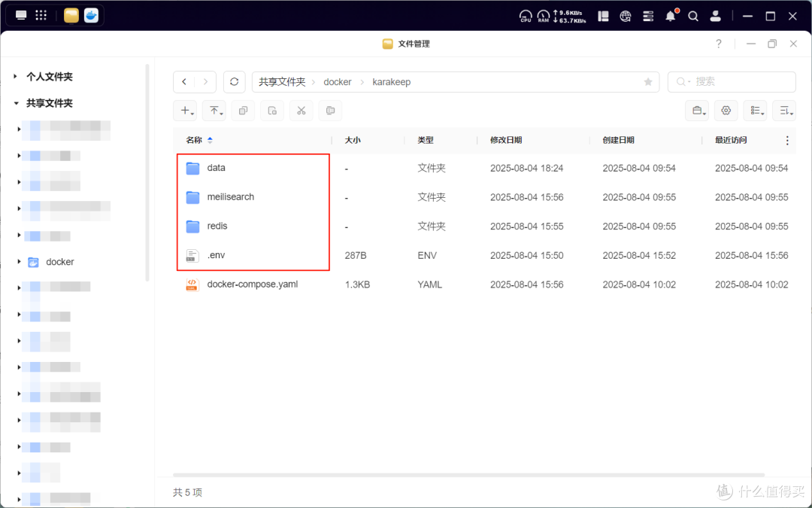
Task: Toggle the favorite star for the karakeep folder
Action: pyautogui.click(x=648, y=81)
